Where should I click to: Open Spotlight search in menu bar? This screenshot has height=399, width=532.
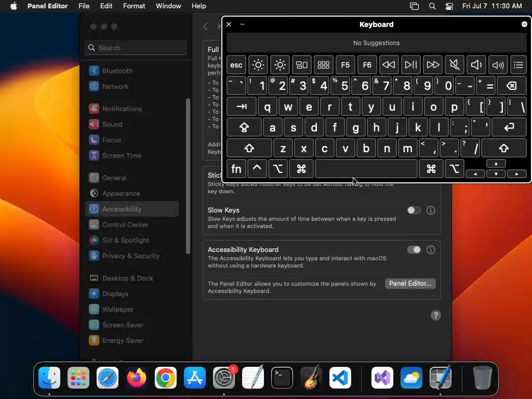(x=432, y=6)
